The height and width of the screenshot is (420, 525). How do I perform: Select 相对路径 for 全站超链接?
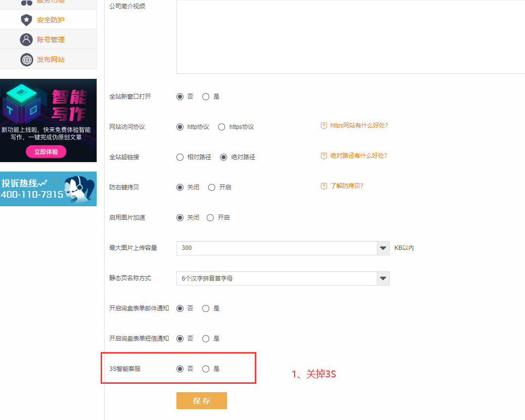[180, 157]
